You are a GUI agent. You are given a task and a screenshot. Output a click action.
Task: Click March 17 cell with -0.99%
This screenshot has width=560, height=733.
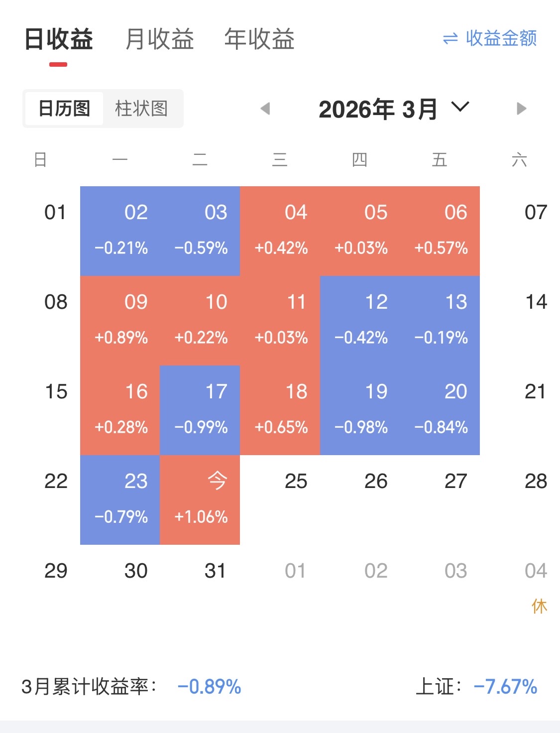point(200,410)
